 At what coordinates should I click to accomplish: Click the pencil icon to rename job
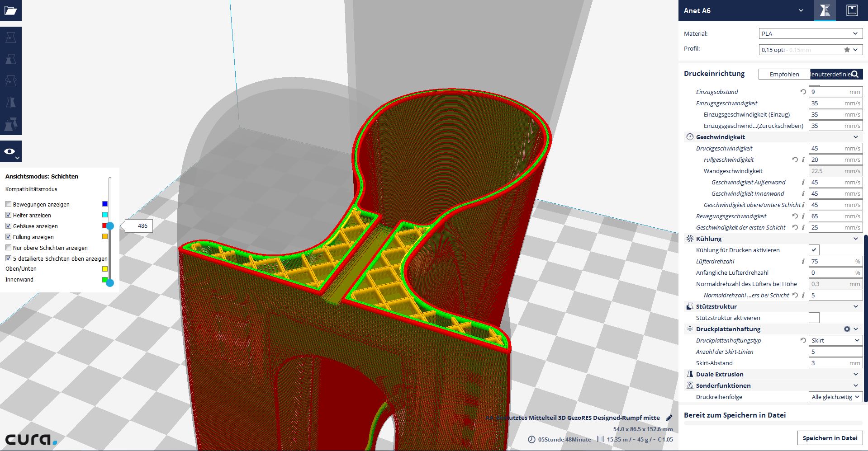point(669,418)
